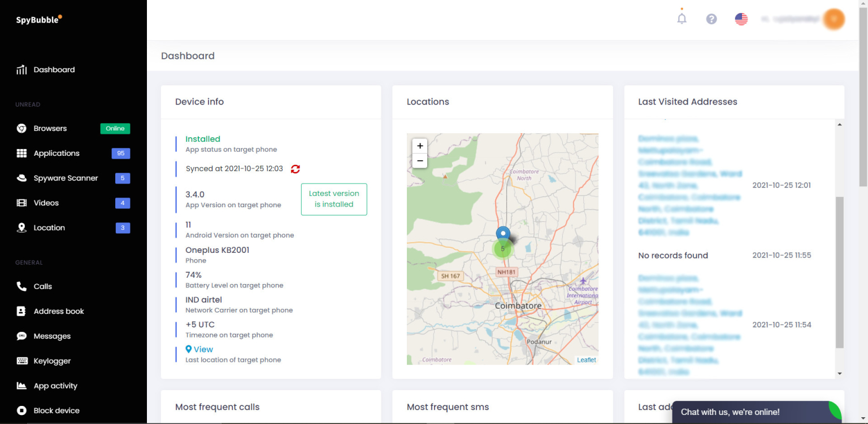Screen dimensions: 868x424
Task: Open the Applications grid icon
Action: coord(21,153)
